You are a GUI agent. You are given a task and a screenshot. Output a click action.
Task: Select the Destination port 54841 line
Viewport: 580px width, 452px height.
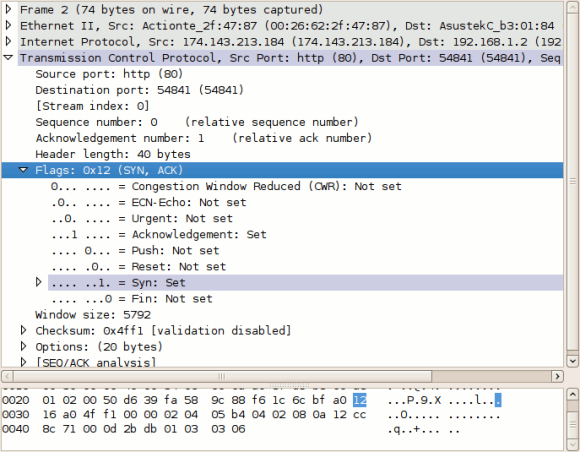(139, 90)
